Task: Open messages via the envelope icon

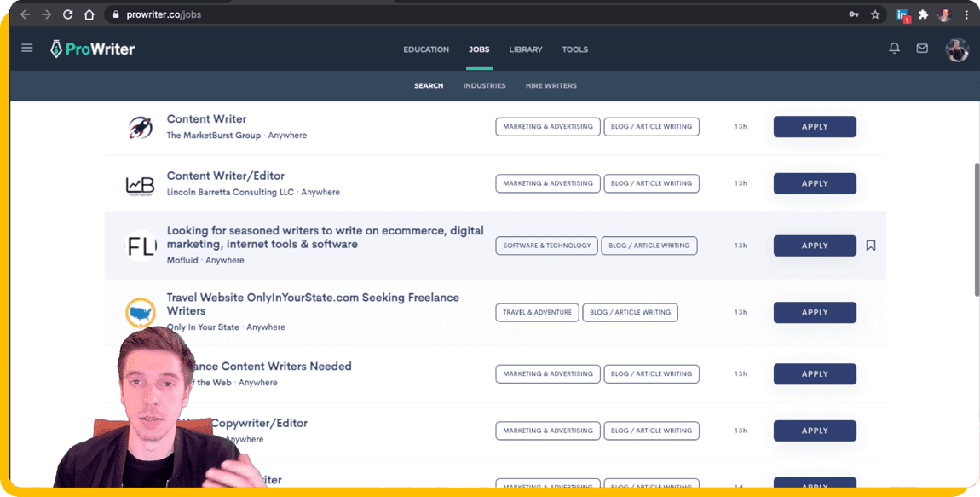Action: click(921, 49)
